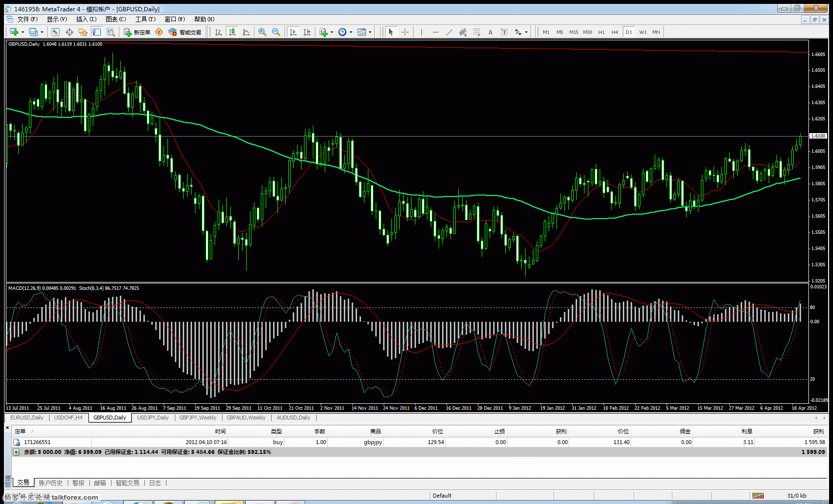Toggle the Chart Shift icon
833x504 pixels.
pyautogui.click(x=307, y=32)
